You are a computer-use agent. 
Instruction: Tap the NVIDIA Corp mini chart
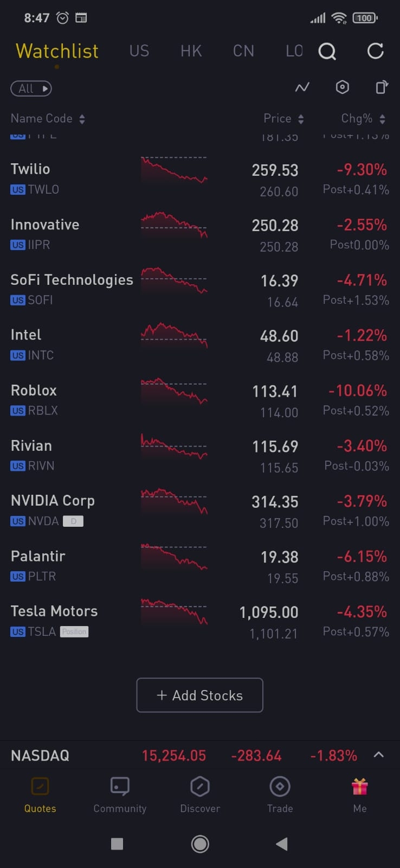coord(174,502)
